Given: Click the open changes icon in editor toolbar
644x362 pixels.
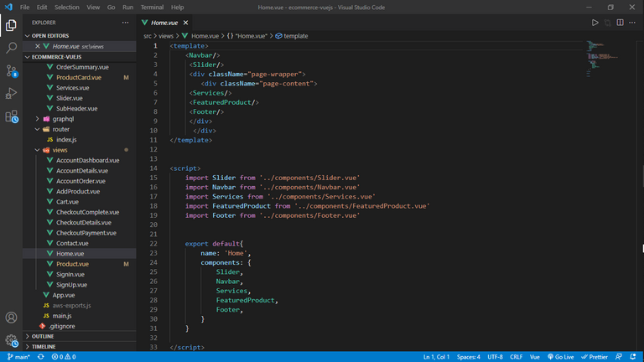Looking at the screenshot, I should 607,23.
